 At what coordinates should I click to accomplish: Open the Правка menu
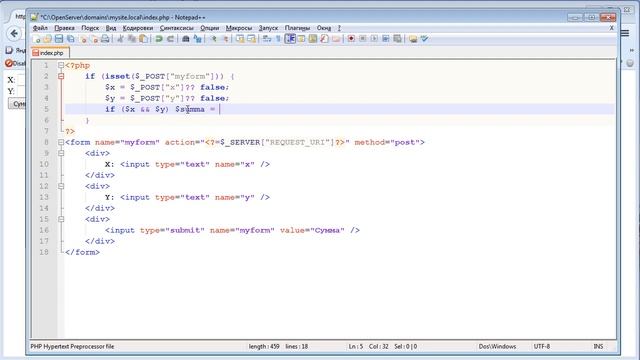point(64,28)
